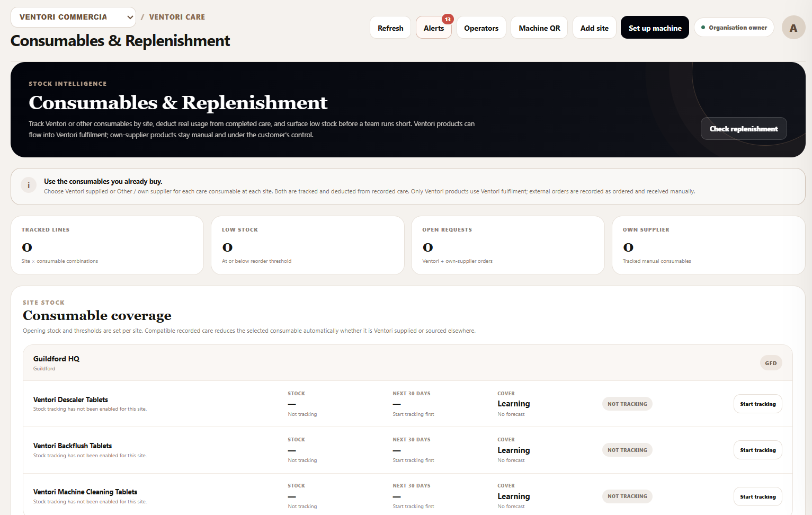Select the Open Requests summary card
The height and width of the screenshot is (515, 812).
[508, 245]
